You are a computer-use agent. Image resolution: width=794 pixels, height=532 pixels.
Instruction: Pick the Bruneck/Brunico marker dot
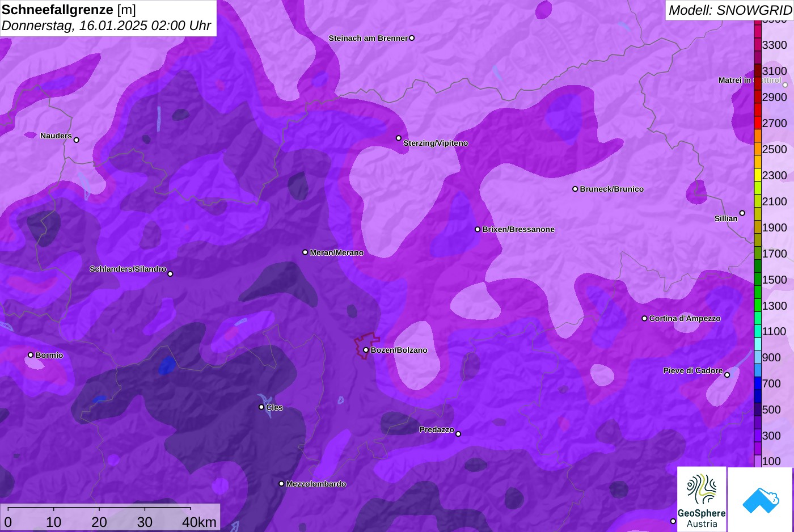575,189
